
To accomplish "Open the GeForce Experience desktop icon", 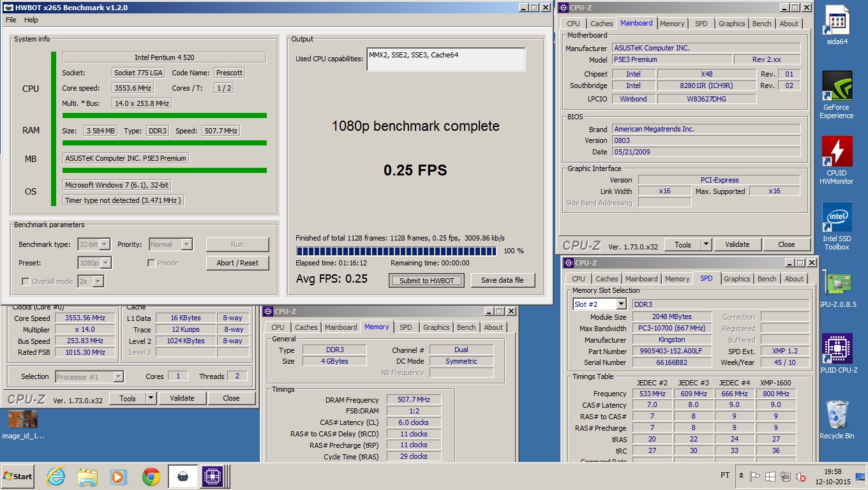I will pos(837,95).
